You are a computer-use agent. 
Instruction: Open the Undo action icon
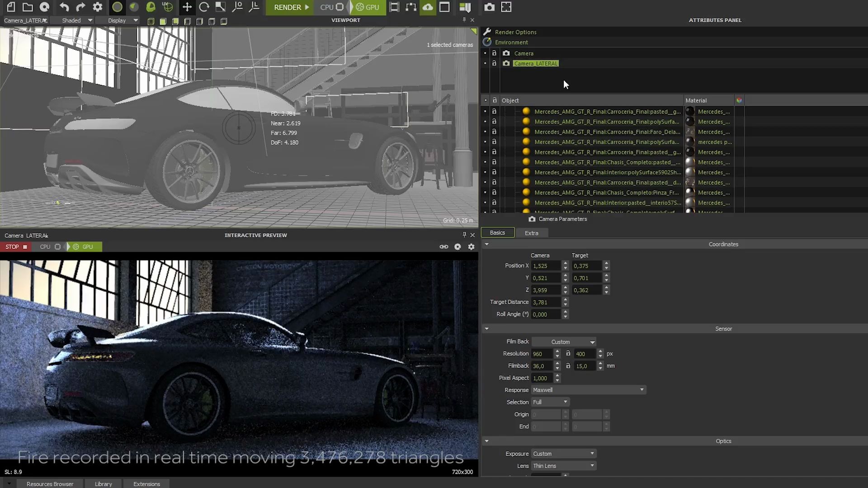click(x=63, y=7)
